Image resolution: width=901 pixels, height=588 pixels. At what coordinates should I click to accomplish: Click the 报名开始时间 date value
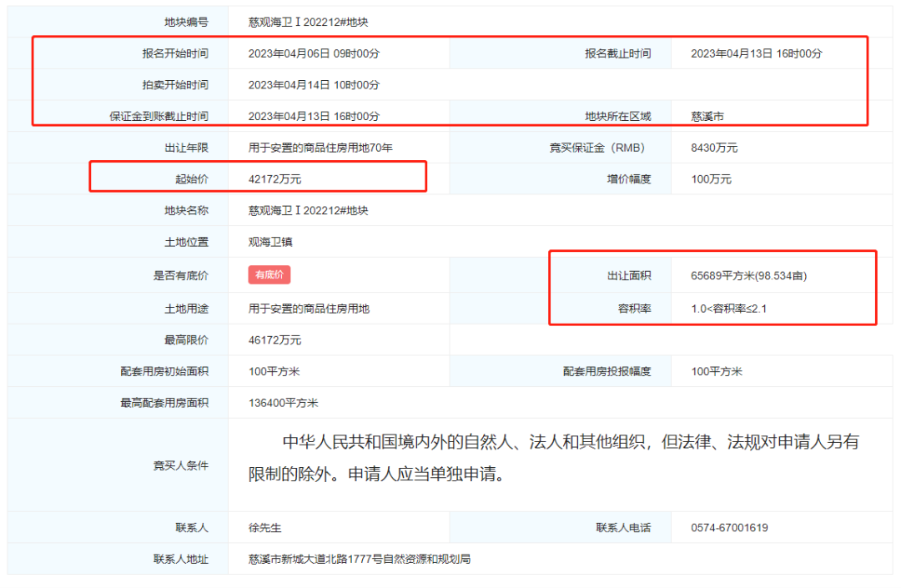(314, 53)
